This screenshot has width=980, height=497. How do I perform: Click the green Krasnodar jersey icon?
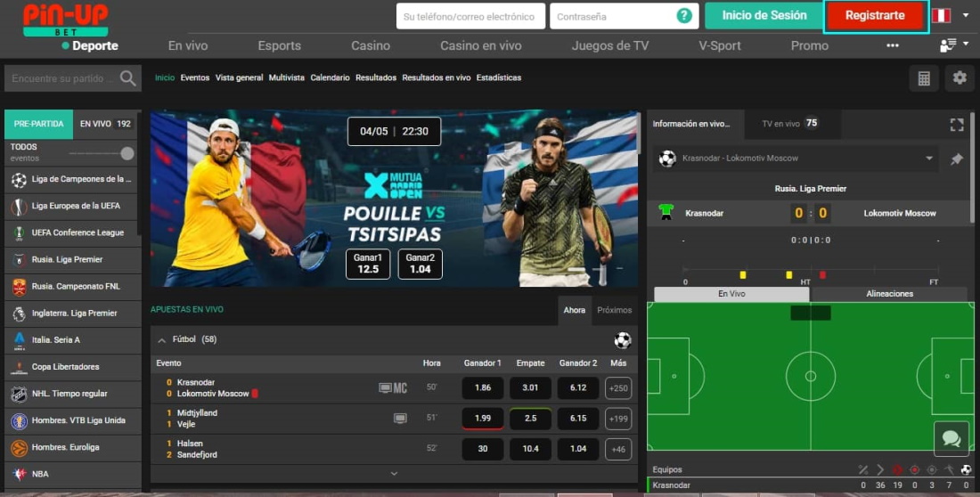666,213
